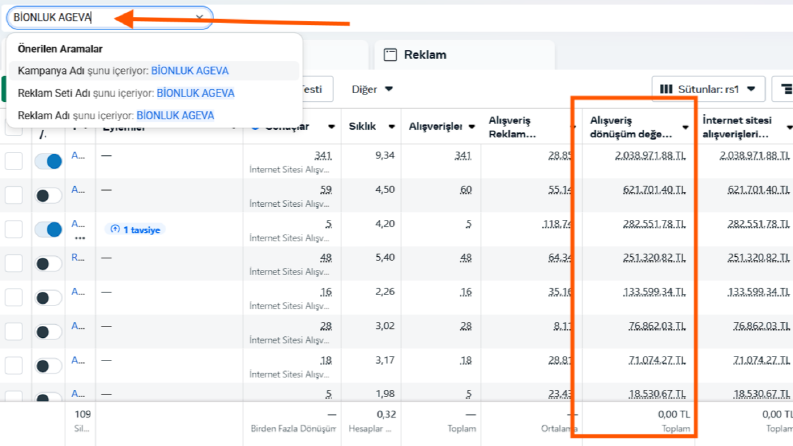Click purchases value 60
The image size is (793, 446).
pyautogui.click(x=466, y=190)
